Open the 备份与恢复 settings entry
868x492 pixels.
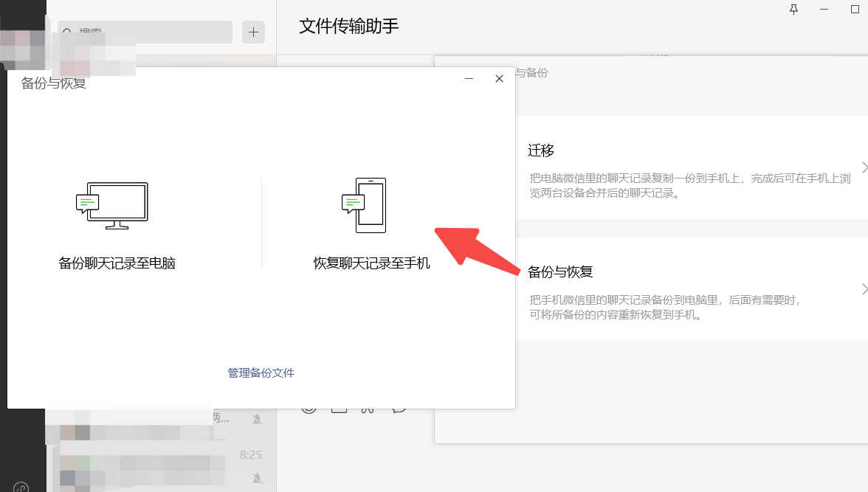click(x=692, y=289)
